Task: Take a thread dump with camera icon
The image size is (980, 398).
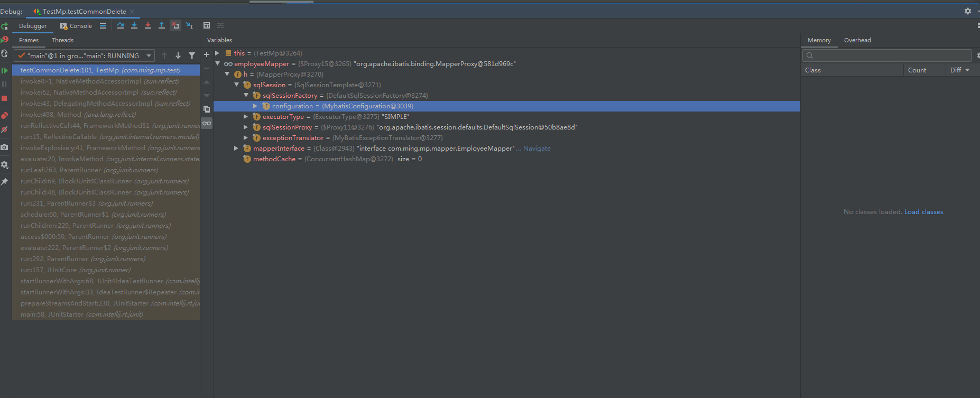Action: pyautogui.click(x=4, y=147)
